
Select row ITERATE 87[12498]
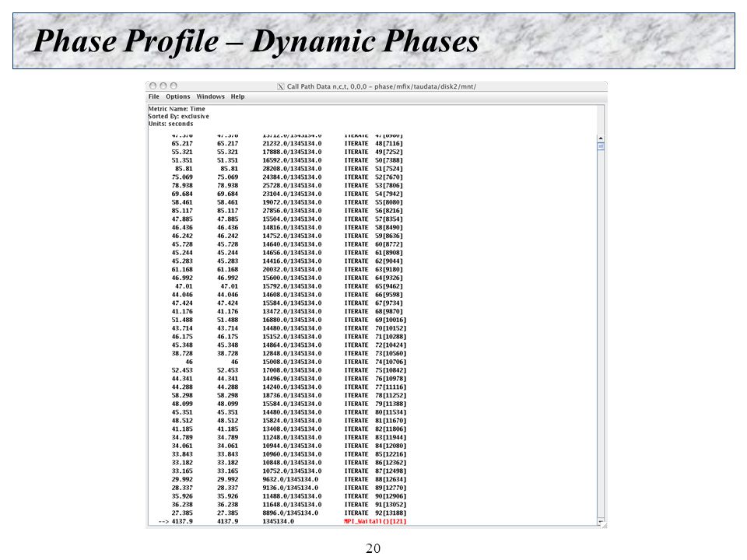click(289, 471)
